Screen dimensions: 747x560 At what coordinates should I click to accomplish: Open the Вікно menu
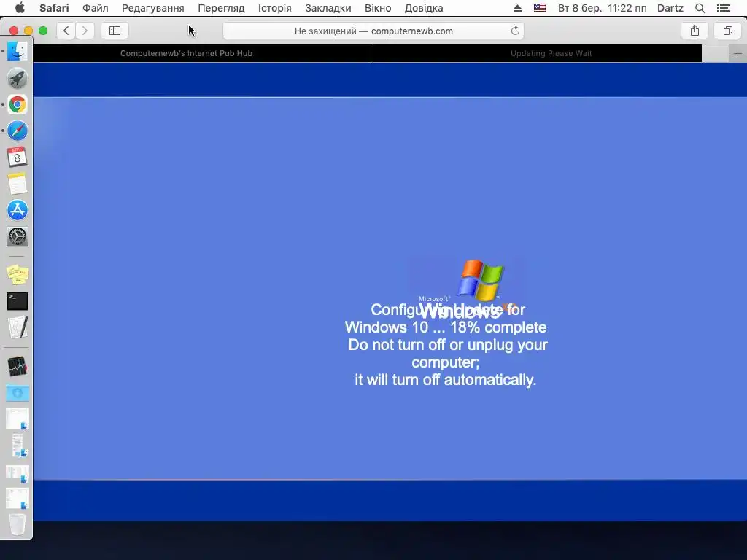coord(378,8)
